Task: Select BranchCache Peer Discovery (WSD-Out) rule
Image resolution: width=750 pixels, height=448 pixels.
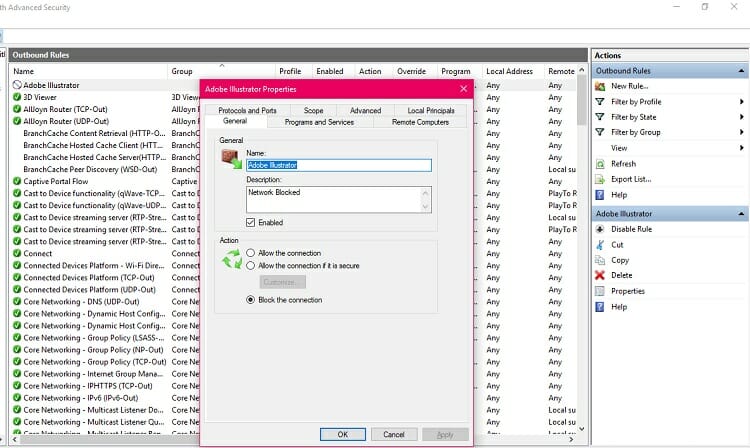Action: (90, 169)
